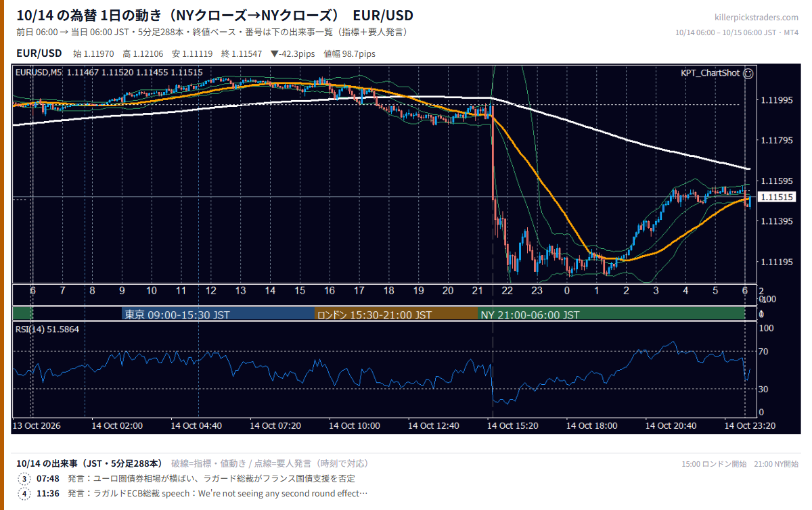Viewport: 812px width, 510px height.
Task: Click the RSI(14) 51.5864 indicator label
Action: (x=47, y=329)
